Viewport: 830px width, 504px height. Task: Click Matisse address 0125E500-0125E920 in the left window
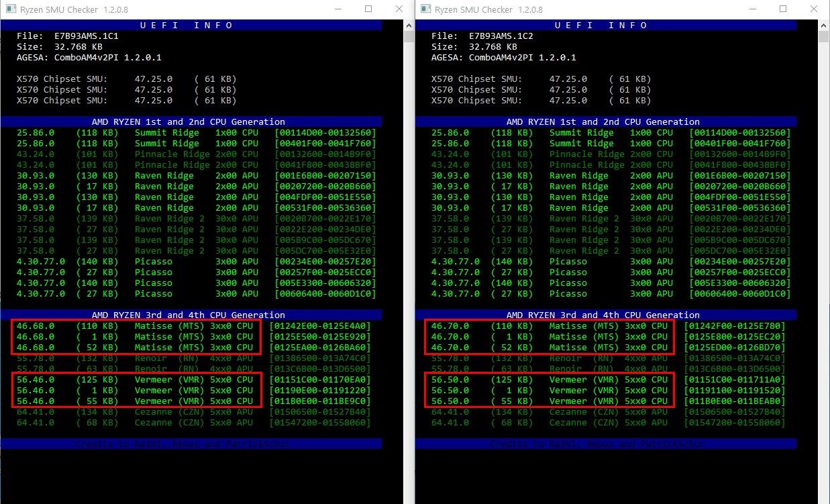(320, 336)
